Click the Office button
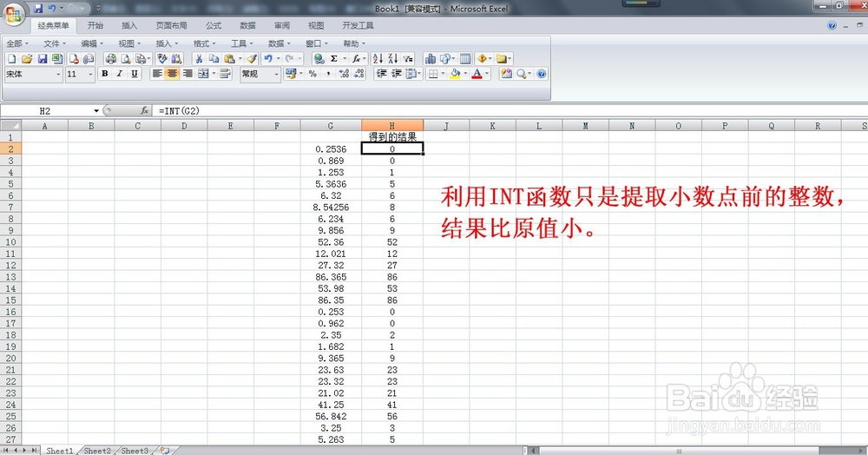Screen dimensions: 868x455 13,14
